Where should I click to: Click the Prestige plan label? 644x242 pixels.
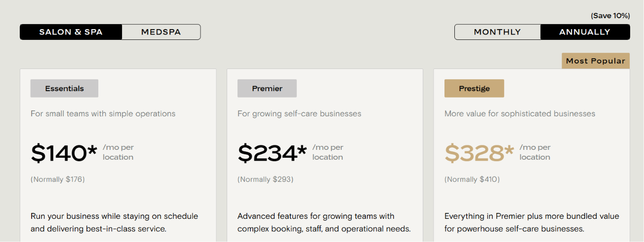pyautogui.click(x=474, y=89)
